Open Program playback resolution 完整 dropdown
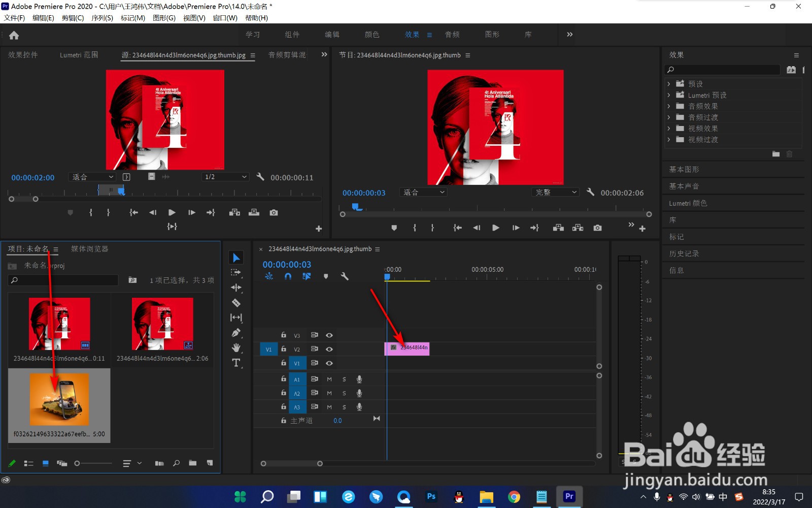The image size is (812, 508). pos(556,192)
